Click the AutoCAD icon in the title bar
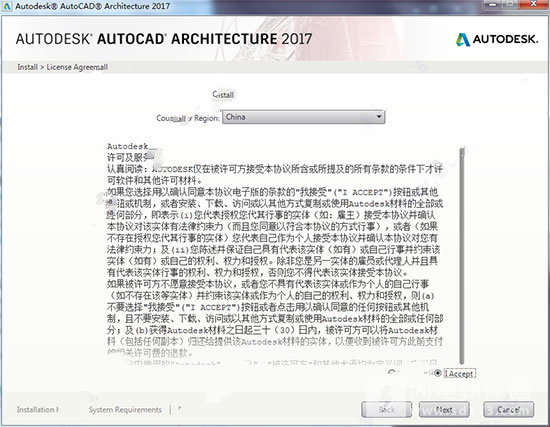This screenshot has width=550, height=427. pyautogui.click(x=7, y=6)
